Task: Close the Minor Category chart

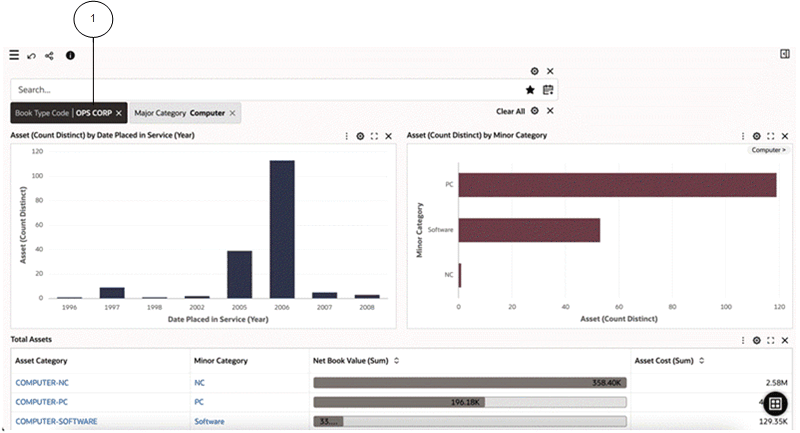Action: pos(785,136)
